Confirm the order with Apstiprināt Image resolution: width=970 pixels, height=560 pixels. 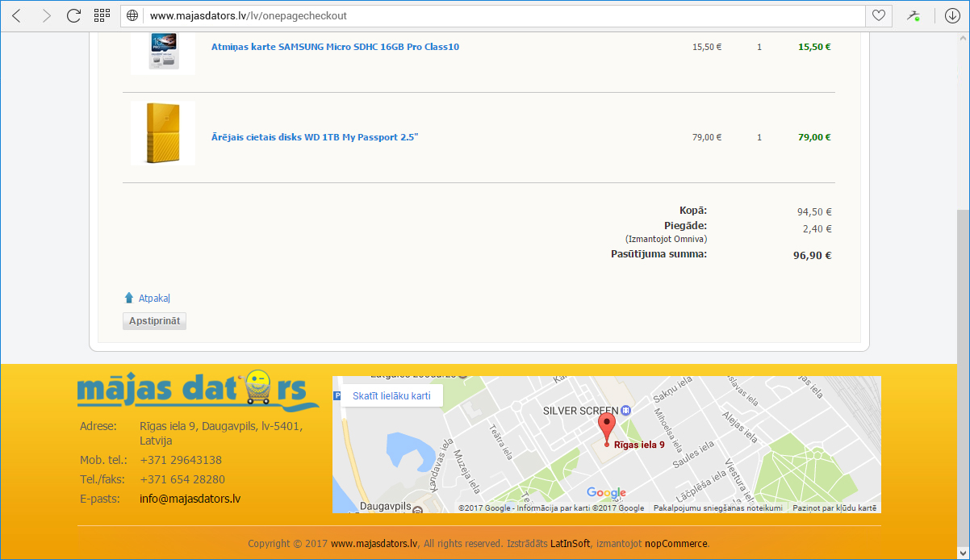pos(154,321)
